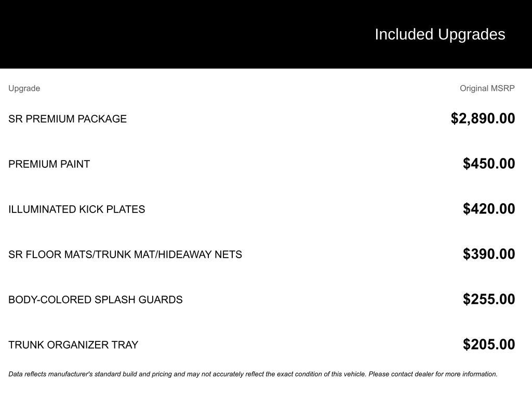Select ILLUMINATED KICK PLATES entry
This screenshot has height=399, width=532.
(x=77, y=209)
